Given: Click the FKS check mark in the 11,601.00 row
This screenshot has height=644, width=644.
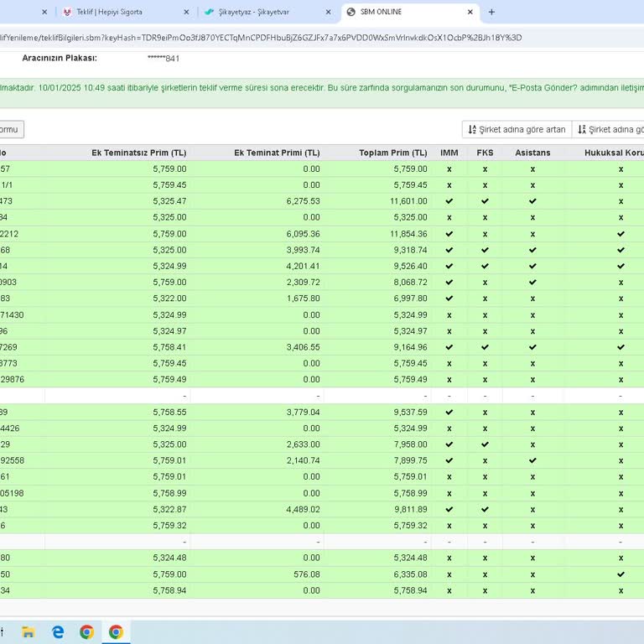Looking at the screenshot, I should tap(485, 201).
